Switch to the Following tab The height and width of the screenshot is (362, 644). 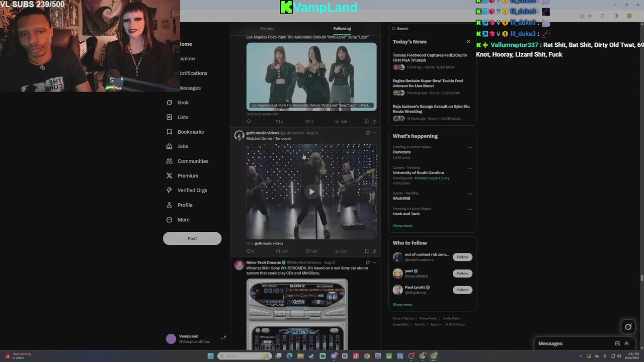click(342, 29)
